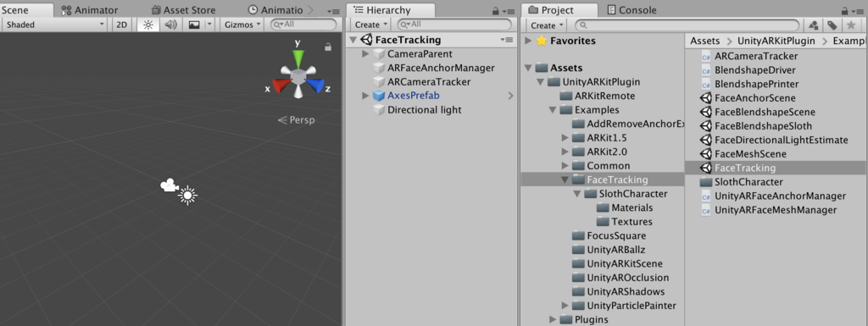Select the FaceMeshScene scene asset
Viewport: 868px width, 326px height.
point(750,153)
